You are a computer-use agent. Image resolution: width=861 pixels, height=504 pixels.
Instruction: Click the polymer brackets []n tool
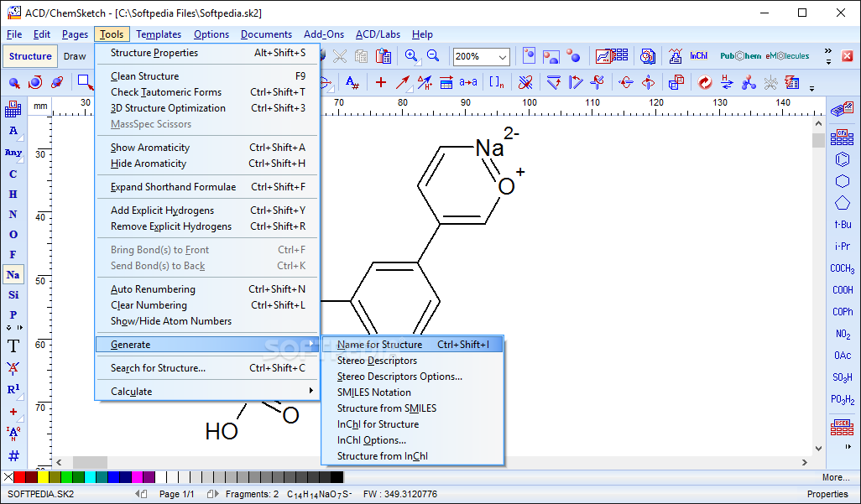(x=497, y=83)
